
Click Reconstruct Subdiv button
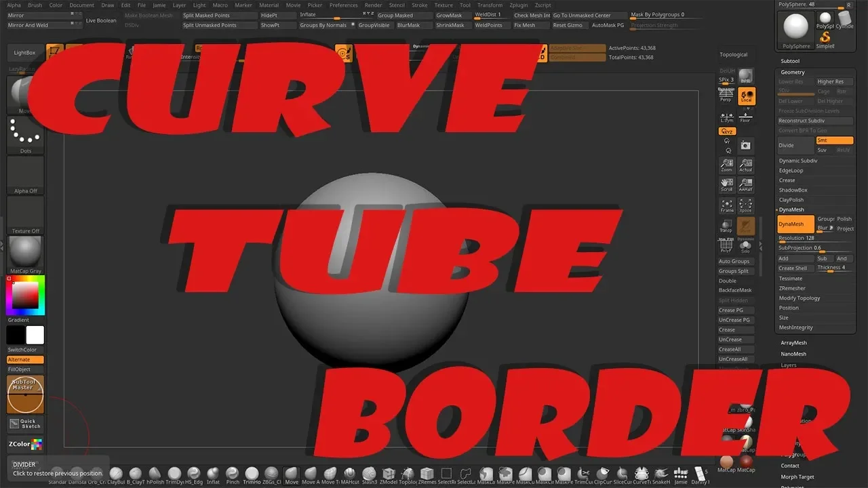coord(815,121)
